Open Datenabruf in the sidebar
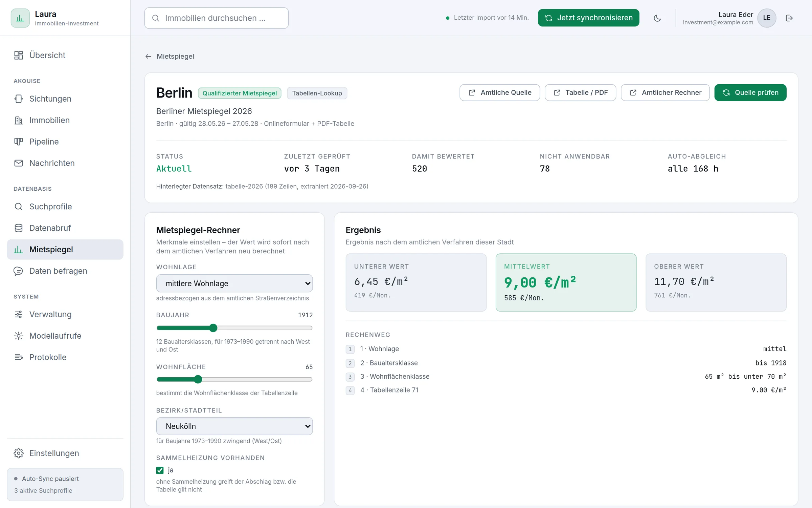The width and height of the screenshot is (812, 508). coord(65,228)
